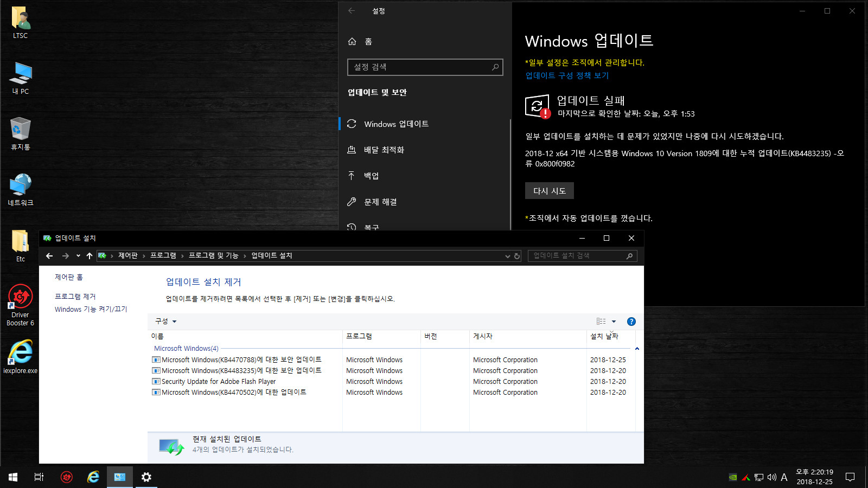
Task: Click 제어판 in the breadcrumb path
Action: [128, 256]
